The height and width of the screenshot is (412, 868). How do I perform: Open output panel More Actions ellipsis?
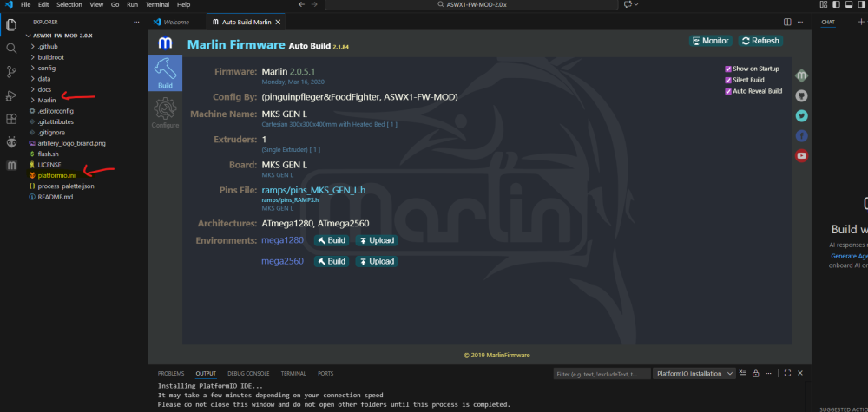(x=768, y=373)
